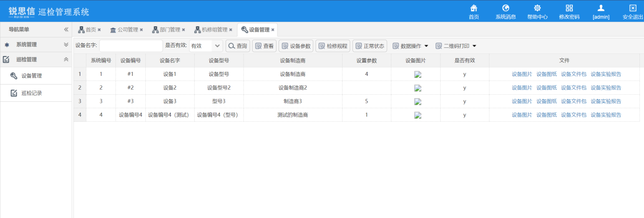Open the 设备文件包 link for 设备1

(x=573, y=74)
